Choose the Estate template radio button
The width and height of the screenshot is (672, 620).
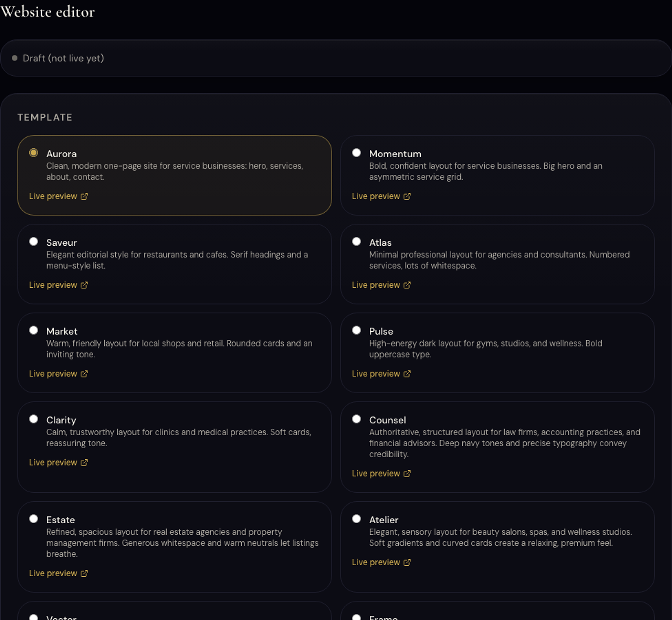(33, 519)
